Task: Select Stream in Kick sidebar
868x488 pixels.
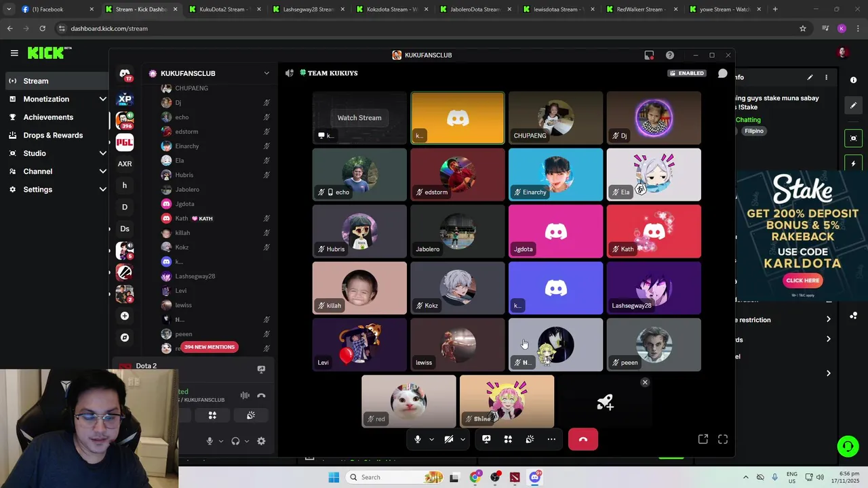Action: pyautogui.click(x=57, y=81)
